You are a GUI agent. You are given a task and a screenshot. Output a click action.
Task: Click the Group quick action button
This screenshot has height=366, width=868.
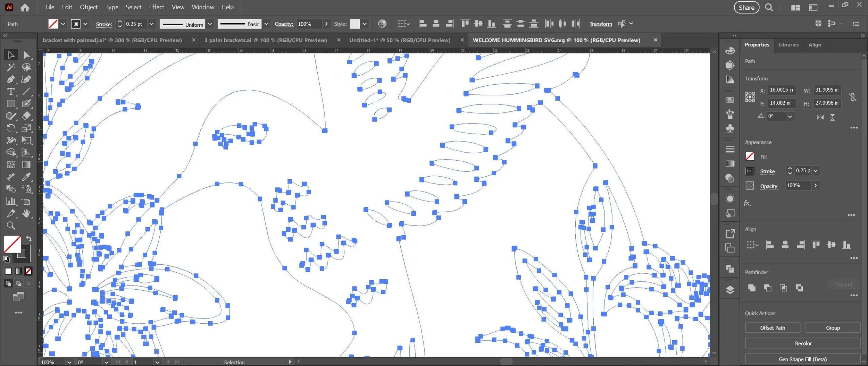(x=833, y=328)
